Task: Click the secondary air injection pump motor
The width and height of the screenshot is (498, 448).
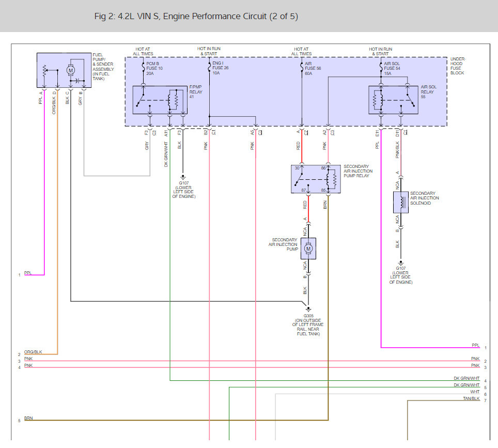Action: 308,249
